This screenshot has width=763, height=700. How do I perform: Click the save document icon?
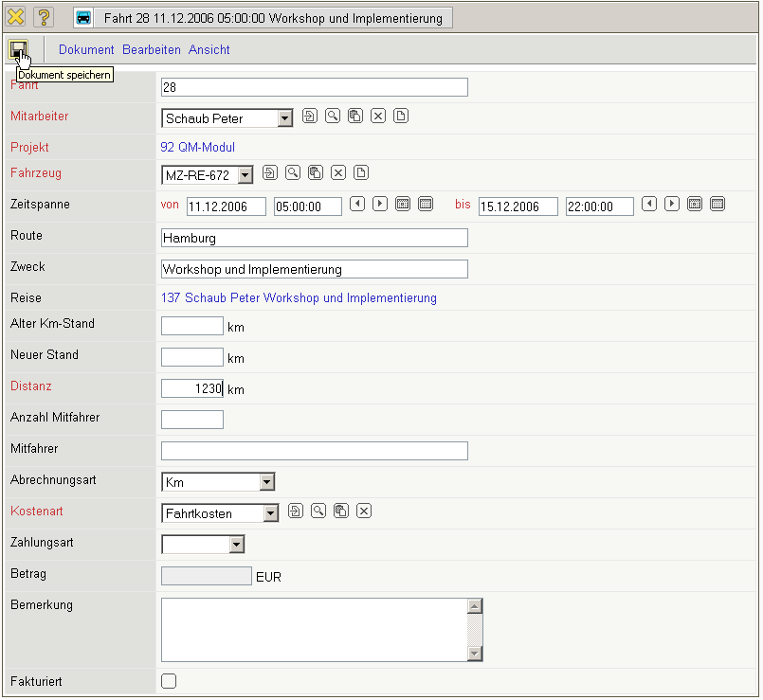click(x=18, y=49)
